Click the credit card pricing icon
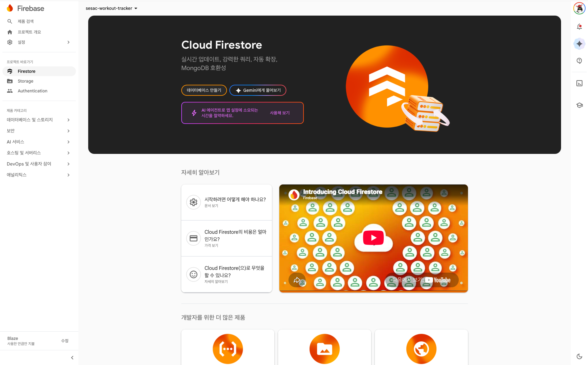588x365 pixels. (x=194, y=238)
